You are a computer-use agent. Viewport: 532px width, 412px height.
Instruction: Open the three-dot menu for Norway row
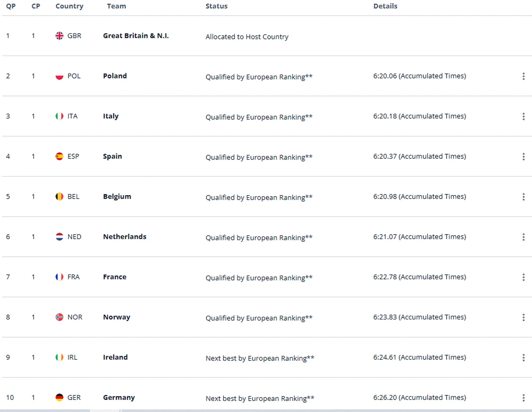point(523,317)
